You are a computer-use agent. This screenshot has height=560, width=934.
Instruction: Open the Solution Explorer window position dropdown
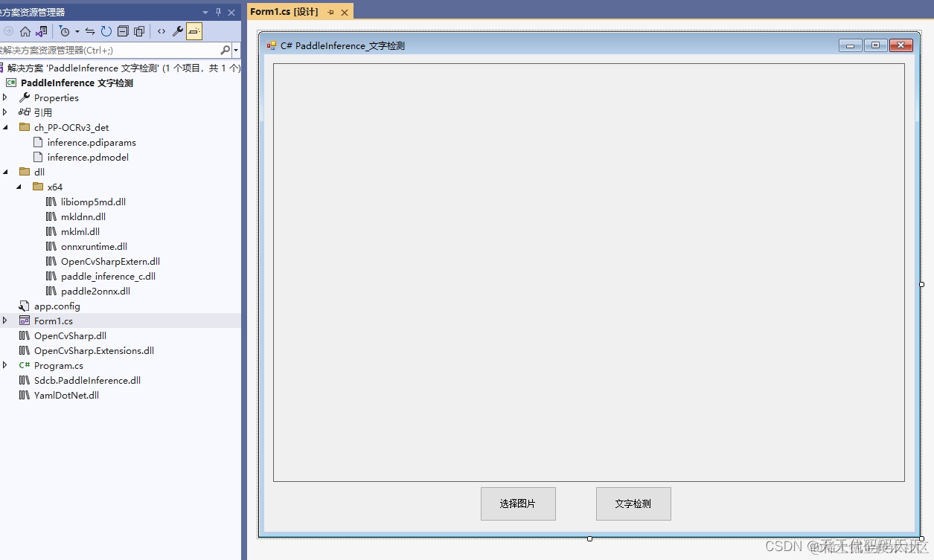pos(205,12)
